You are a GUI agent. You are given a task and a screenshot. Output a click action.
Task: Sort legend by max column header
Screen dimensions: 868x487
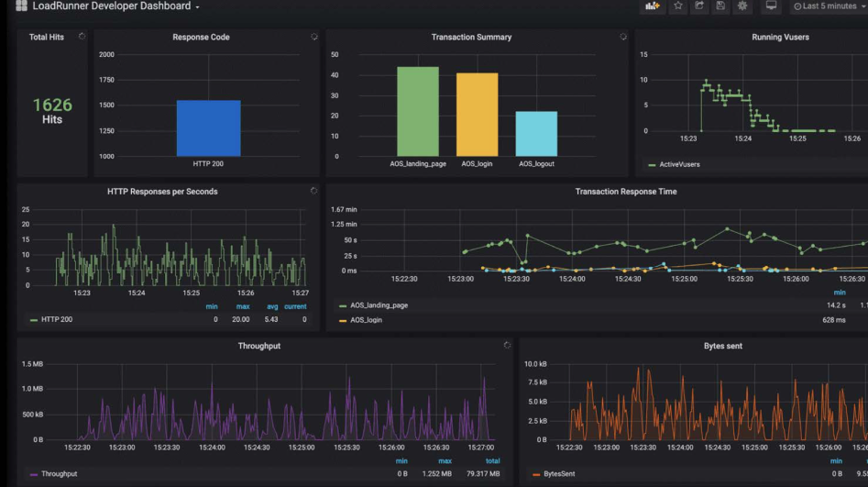pyautogui.click(x=243, y=306)
